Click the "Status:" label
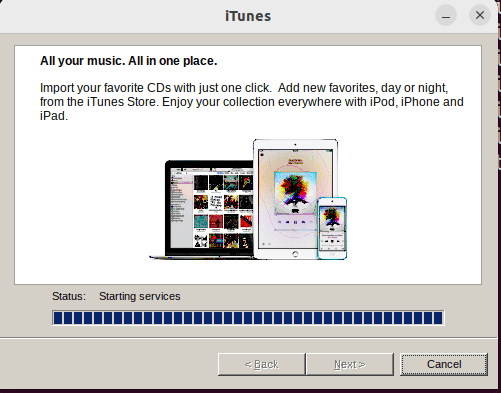Viewport: 501px width, 393px height. [69, 296]
